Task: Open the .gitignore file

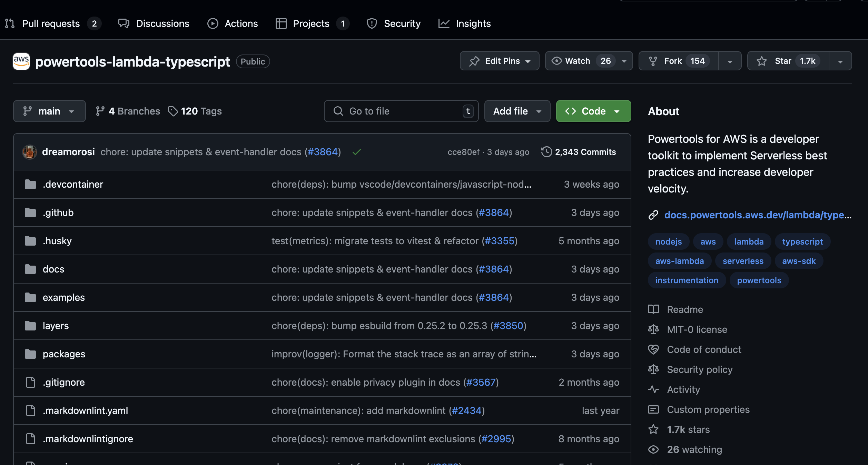Action: [x=64, y=382]
